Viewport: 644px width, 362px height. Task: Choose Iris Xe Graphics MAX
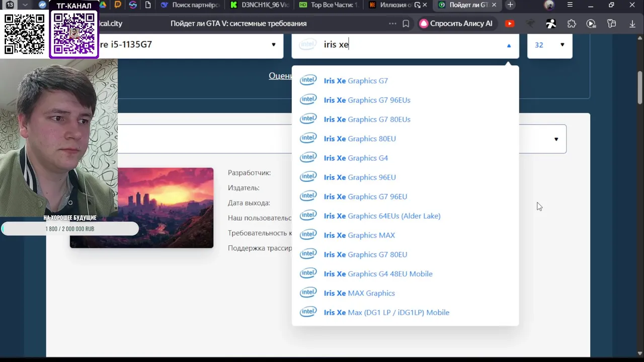click(405, 235)
